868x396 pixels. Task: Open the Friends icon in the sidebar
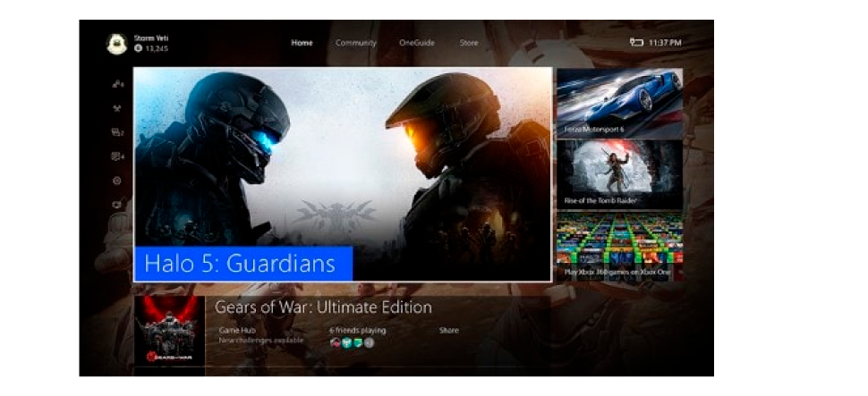click(x=117, y=84)
